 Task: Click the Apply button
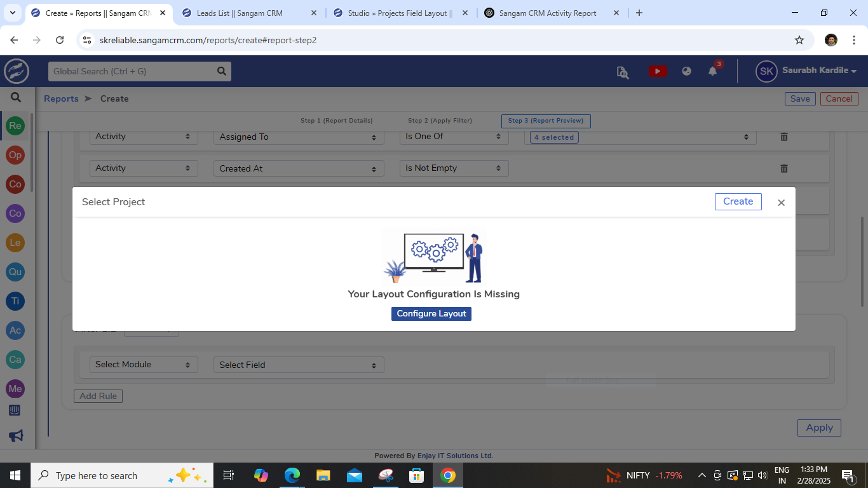819,428
